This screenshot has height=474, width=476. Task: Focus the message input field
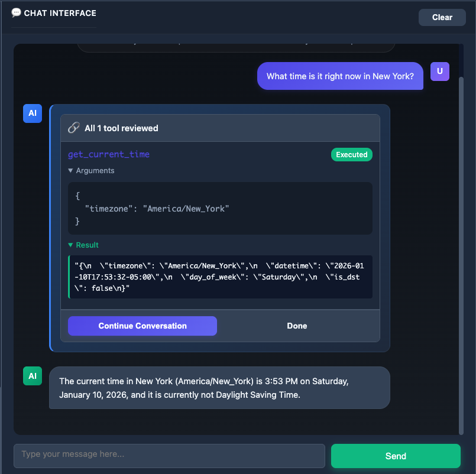pyautogui.click(x=169, y=455)
